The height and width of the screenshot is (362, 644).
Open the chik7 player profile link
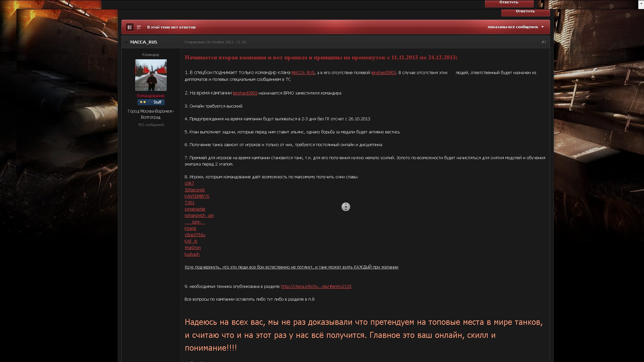[189, 183]
